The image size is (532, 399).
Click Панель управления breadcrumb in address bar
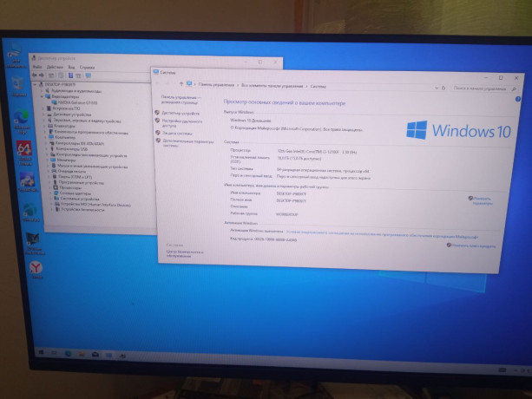(x=216, y=85)
